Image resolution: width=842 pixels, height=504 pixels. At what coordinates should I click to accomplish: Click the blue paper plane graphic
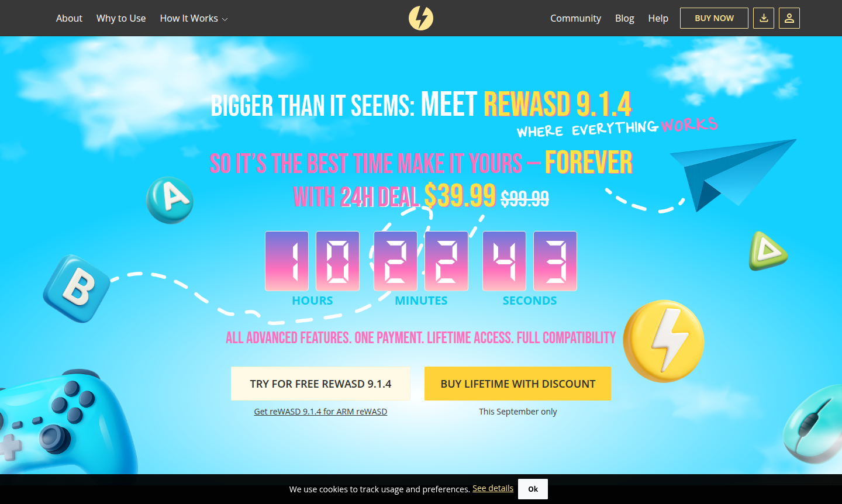tap(733, 172)
